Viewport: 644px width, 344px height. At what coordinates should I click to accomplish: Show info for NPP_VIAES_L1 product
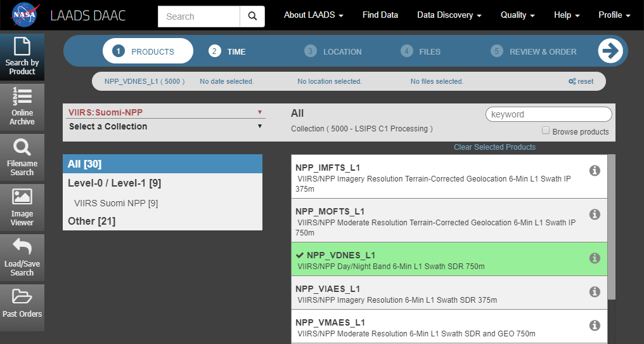tap(595, 291)
